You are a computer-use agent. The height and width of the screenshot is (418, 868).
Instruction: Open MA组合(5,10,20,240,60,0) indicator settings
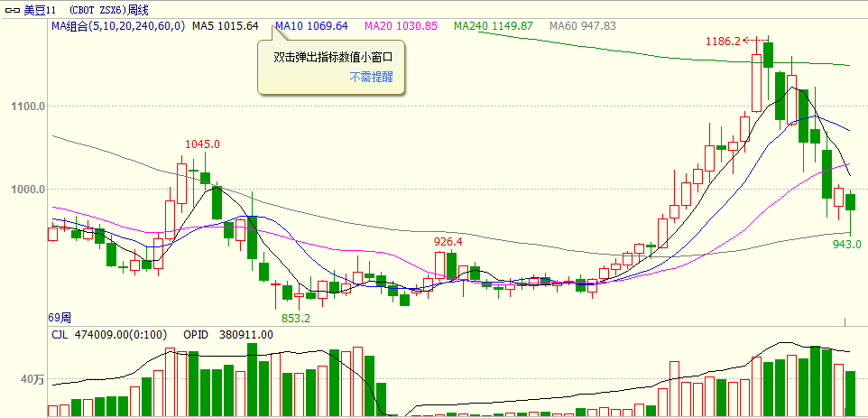(x=118, y=26)
